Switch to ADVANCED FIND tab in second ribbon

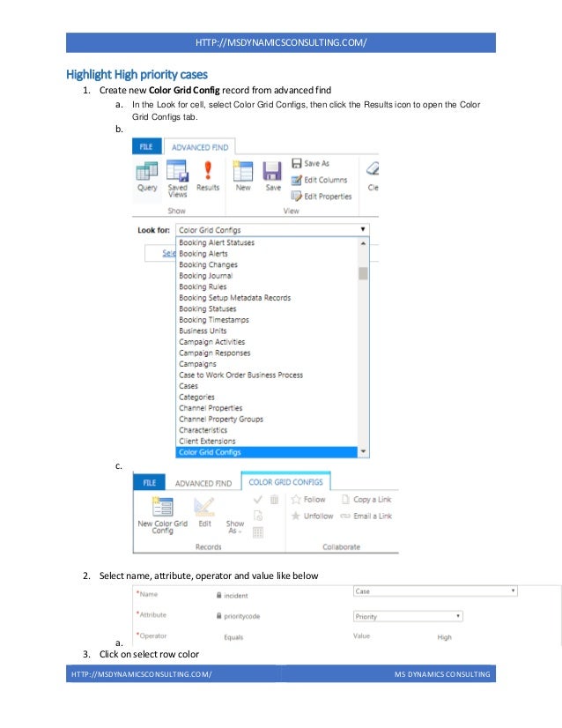203,483
